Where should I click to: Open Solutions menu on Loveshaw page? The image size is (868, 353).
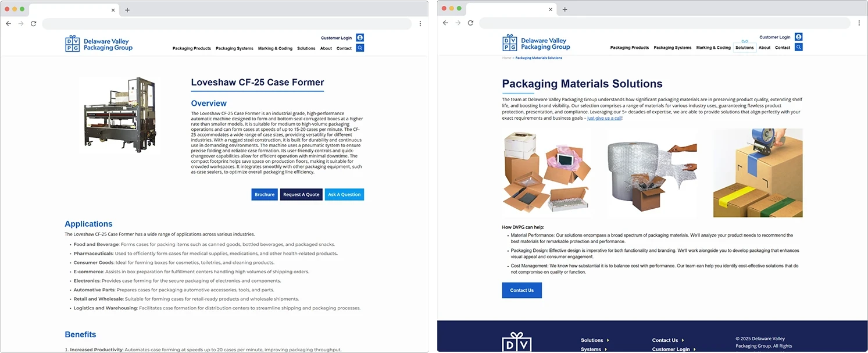(306, 48)
